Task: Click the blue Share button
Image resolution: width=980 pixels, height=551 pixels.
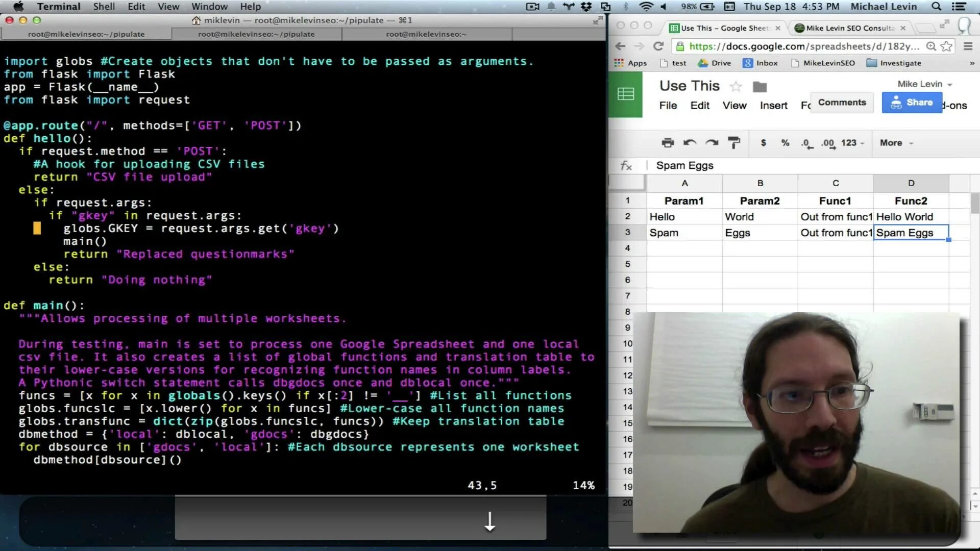Action: pyautogui.click(x=912, y=103)
